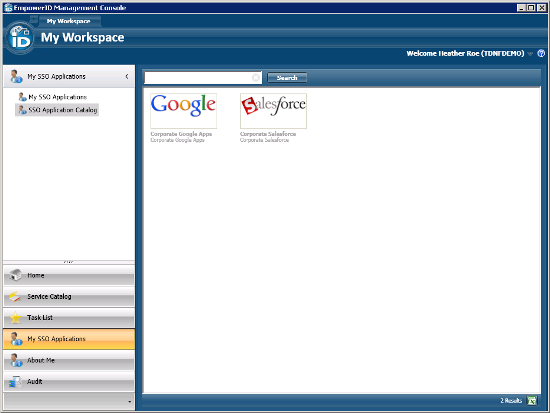The image size is (550, 413).
Task: Open the Home navigation section
Action: [69, 275]
